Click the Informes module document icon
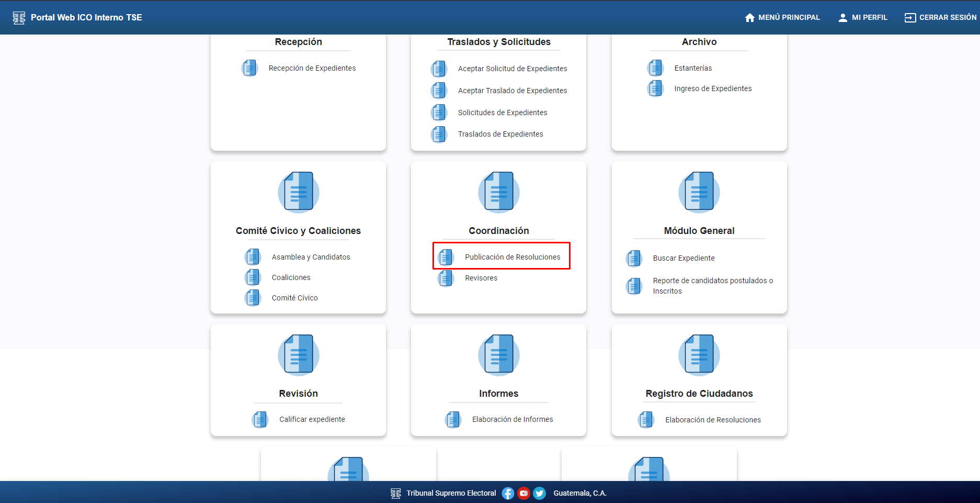 [x=498, y=354]
